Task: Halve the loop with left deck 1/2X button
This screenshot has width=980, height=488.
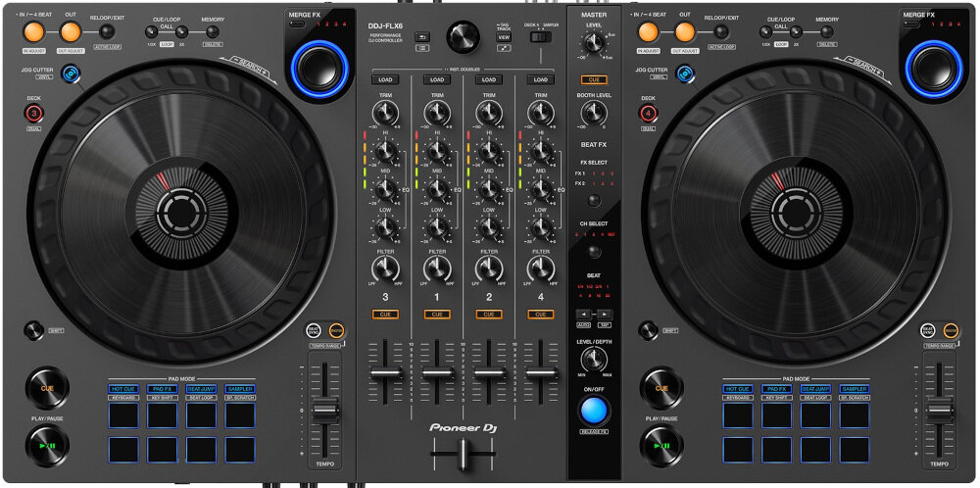Action: (x=151, y=32)
